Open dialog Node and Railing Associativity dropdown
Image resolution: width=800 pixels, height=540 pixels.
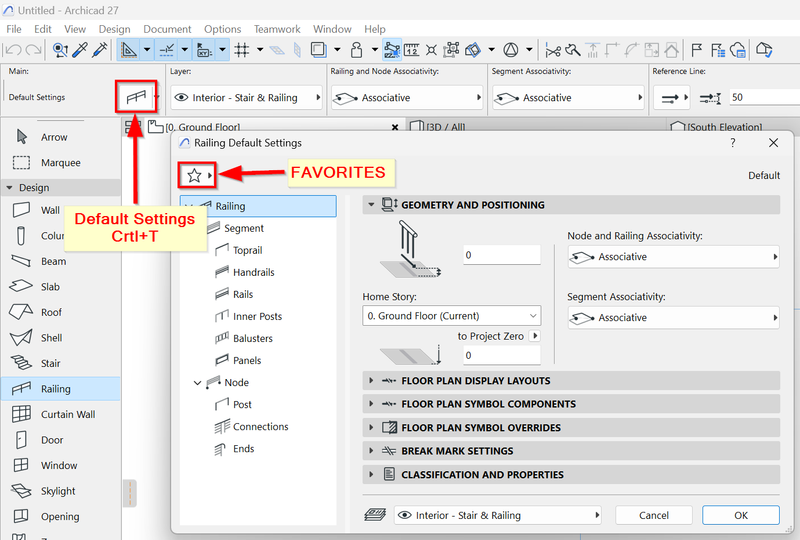tap(673, 257)
